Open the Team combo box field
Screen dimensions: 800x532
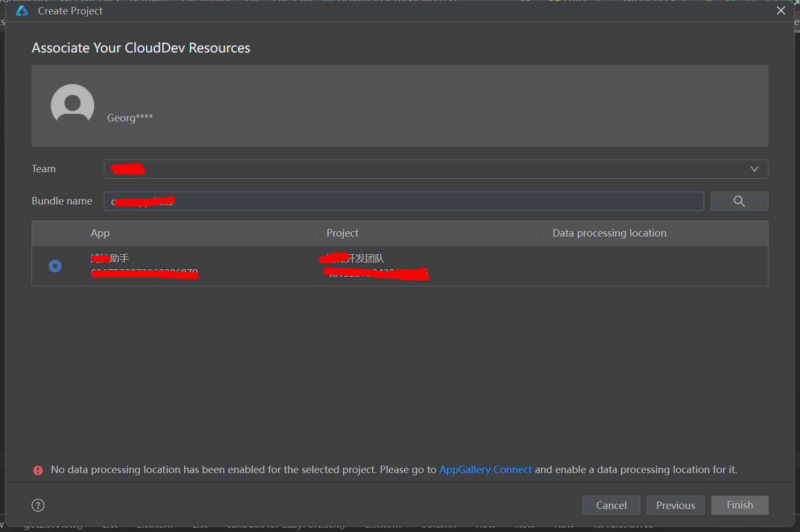428,169
